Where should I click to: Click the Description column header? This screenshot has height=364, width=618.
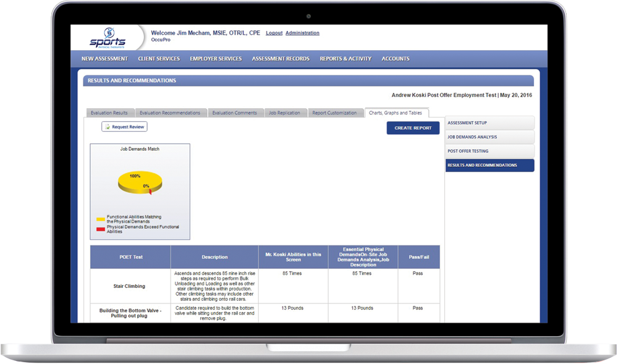(x=215, y=257)
